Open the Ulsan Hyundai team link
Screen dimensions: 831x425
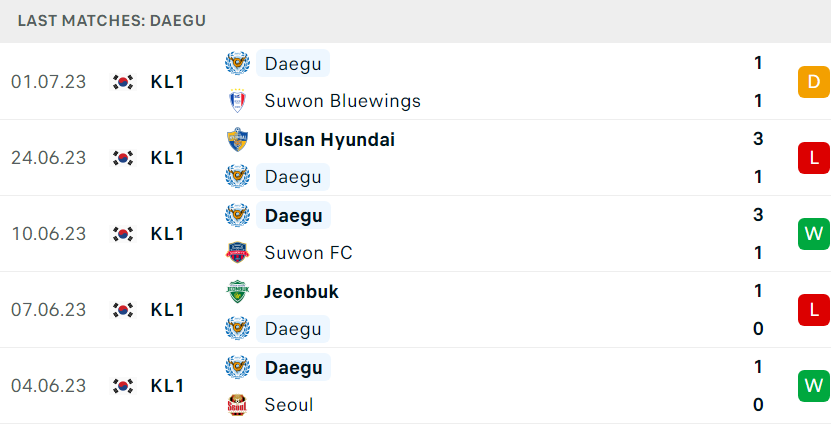330,139
